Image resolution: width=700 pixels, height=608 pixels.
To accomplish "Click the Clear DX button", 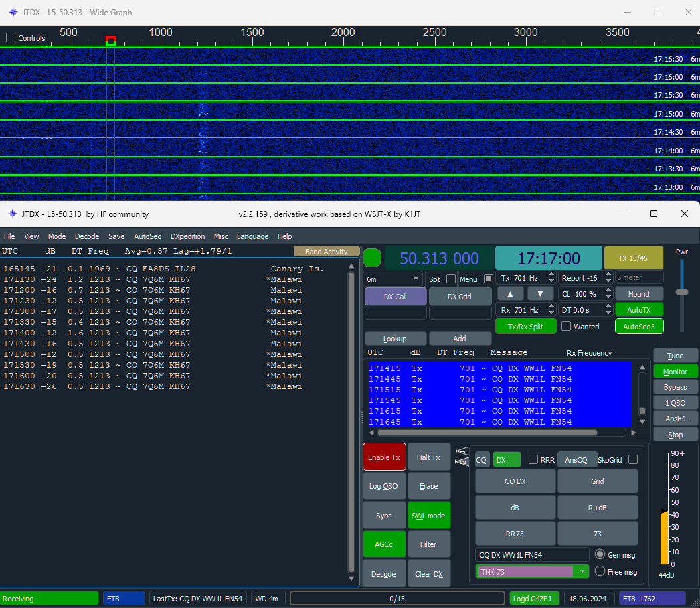I will (428, 574).
